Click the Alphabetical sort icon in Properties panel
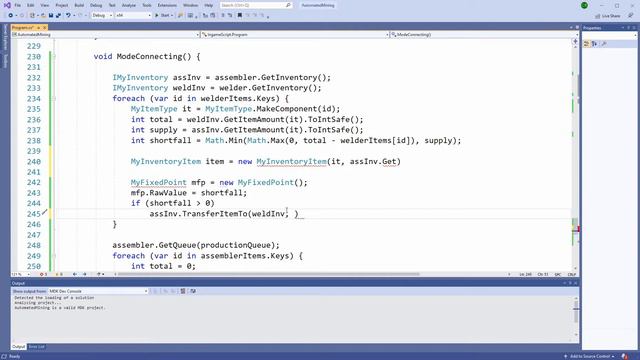The image size is (640, 360). [x=594, y=44]
